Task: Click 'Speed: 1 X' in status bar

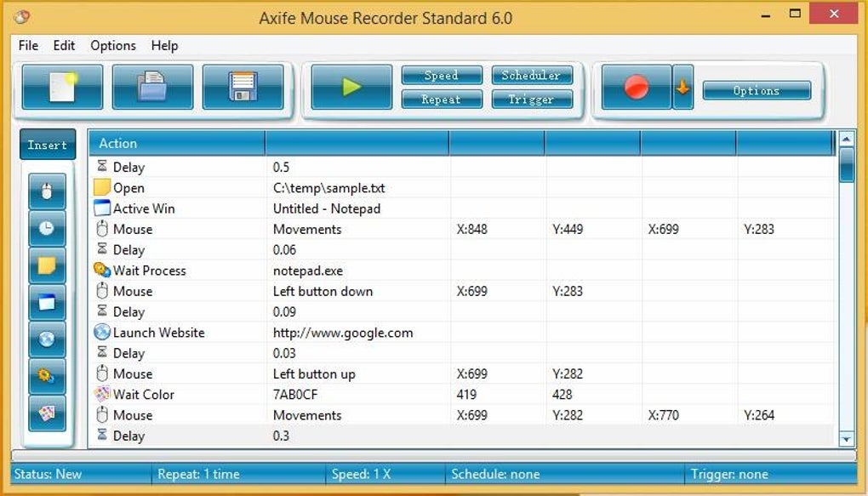Action: click(x=361, y=475)
